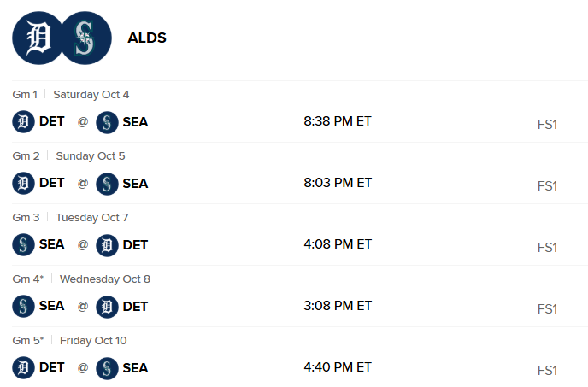This screenshot has height=387, width=588.
Task: Click the FS1 broadcast label for Game 2
Action: (547, 186)
